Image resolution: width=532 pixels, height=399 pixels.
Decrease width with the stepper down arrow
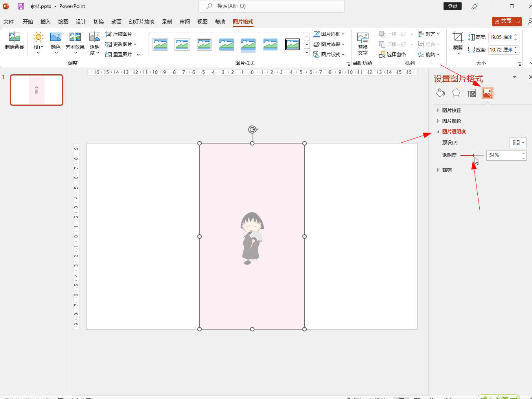pos(516,52)
